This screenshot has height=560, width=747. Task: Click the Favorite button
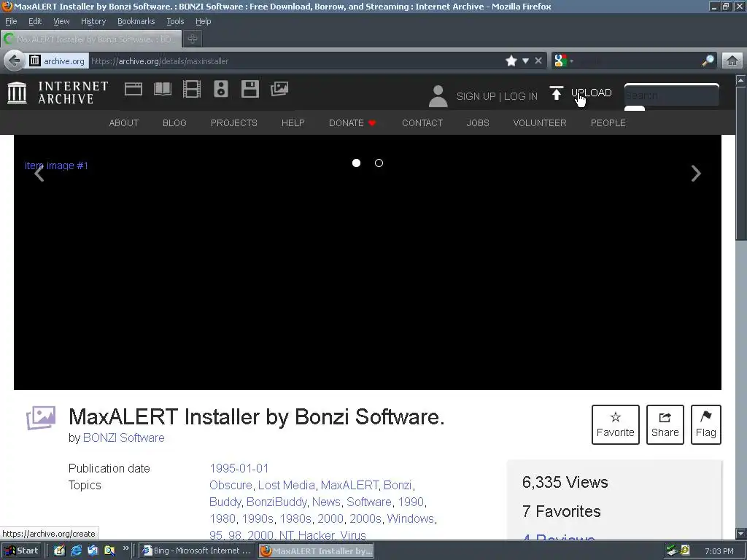tap(615, 424)
